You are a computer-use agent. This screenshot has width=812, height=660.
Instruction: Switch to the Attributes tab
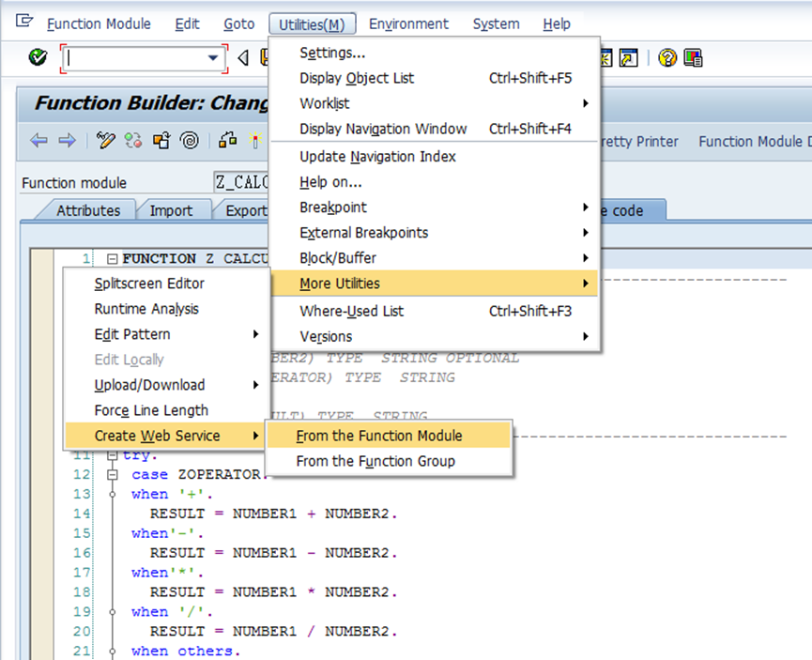[88, 210]
